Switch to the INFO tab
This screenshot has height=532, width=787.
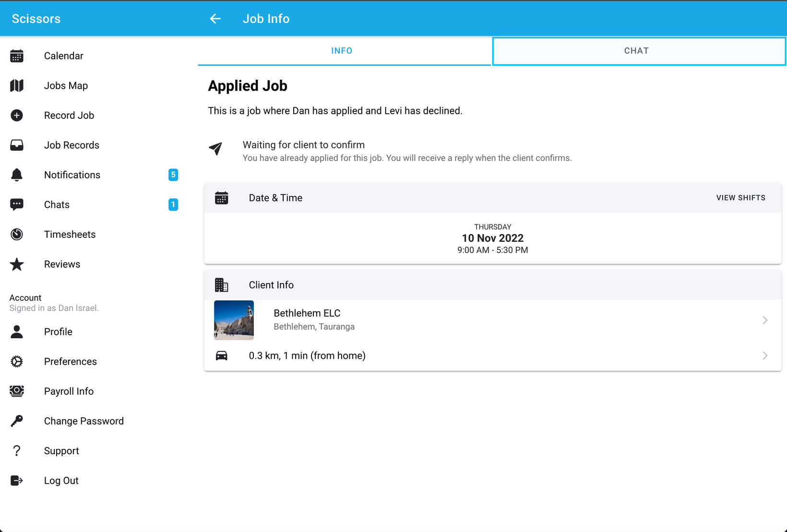coord(345,51)
